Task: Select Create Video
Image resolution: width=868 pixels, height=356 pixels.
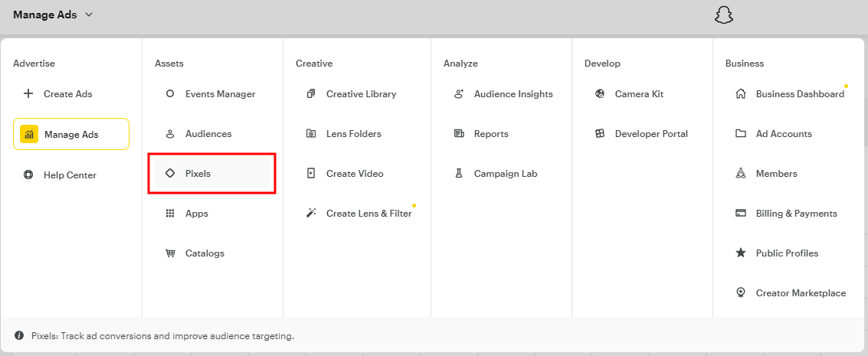Action: coord(355,174)
